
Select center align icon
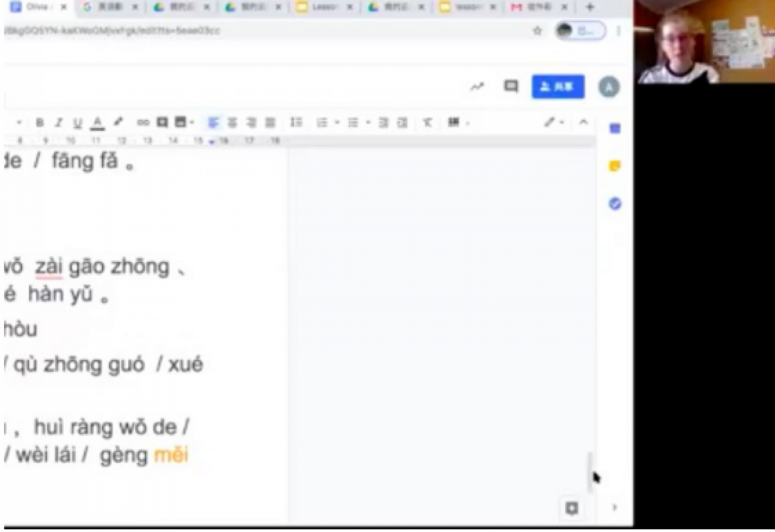pyautogui.click(x=232, y=123)
